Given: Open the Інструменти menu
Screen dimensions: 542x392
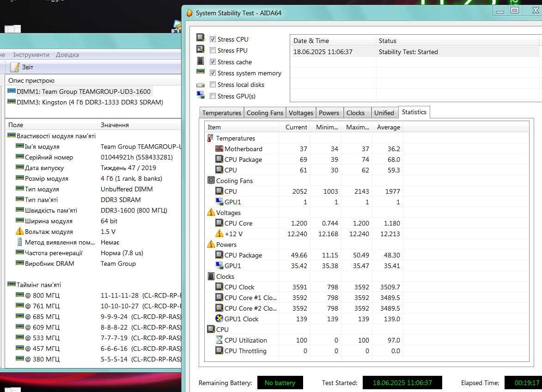Looking at the screenshot, I should (x=31, y=55).
